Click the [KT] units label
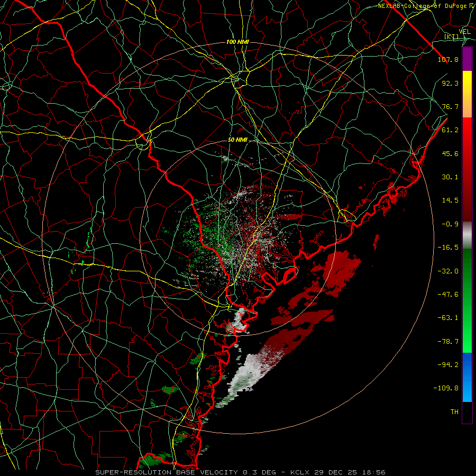The height and width of the screenshot is (476, 476). [452, 36]
